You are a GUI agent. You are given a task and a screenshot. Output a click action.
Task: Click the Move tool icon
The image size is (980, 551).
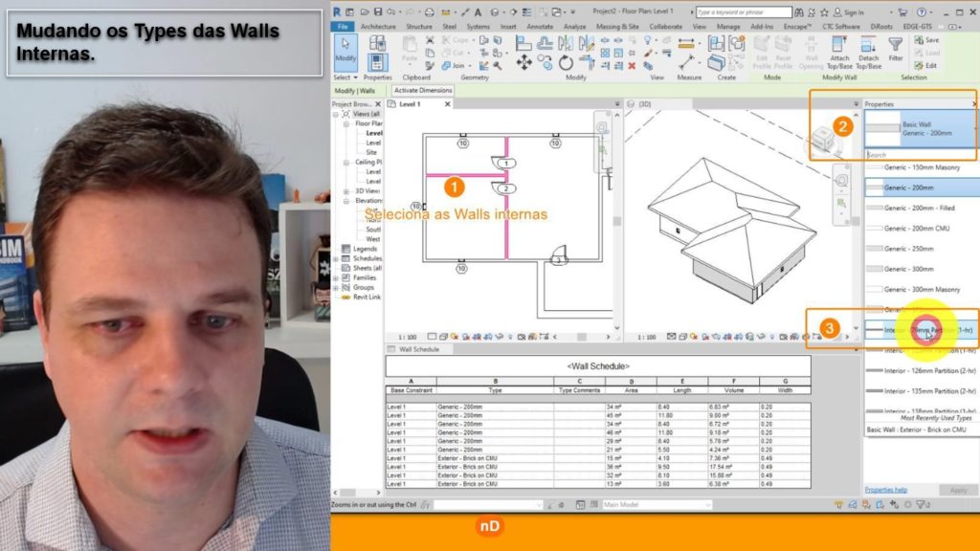pos(524,61)
